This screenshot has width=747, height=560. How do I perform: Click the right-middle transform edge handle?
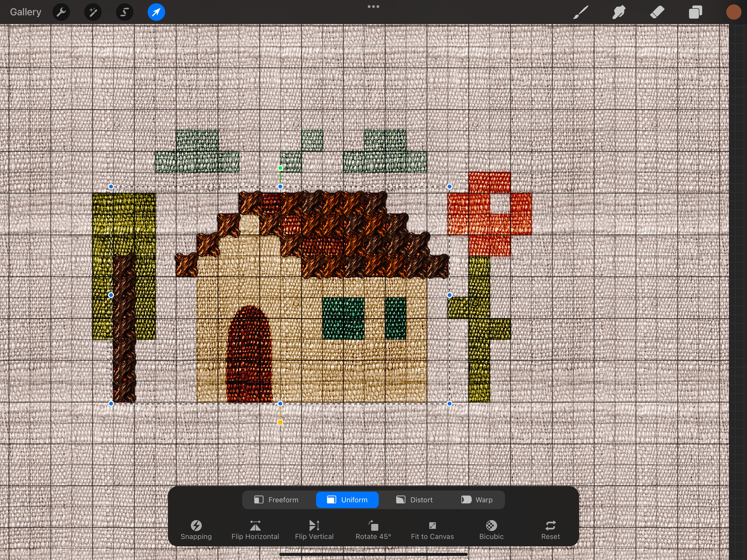(x=450, y=295)
